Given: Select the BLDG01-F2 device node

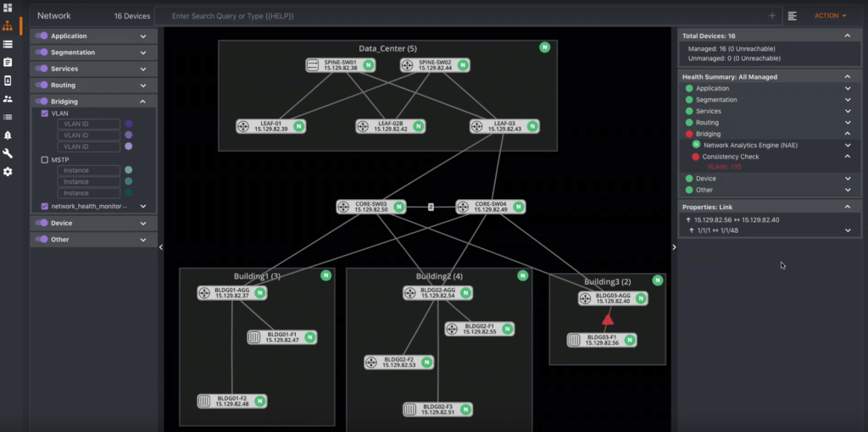Looking at the screenshot, I should [232, 401].
